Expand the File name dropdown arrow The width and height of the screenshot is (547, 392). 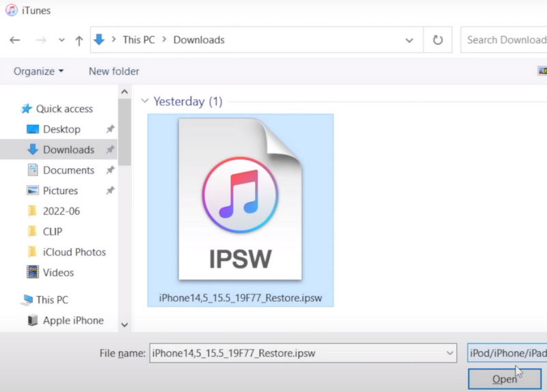pos(450,353)
